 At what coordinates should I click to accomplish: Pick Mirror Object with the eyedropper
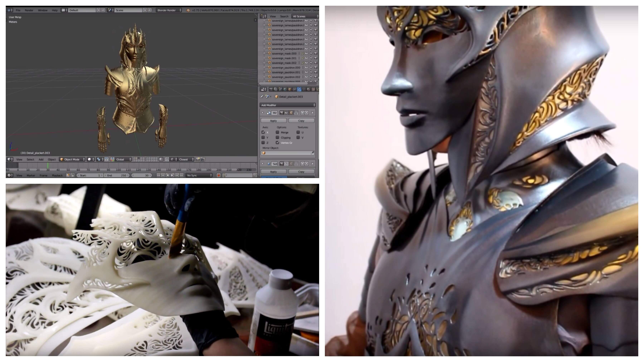point(312,153)
